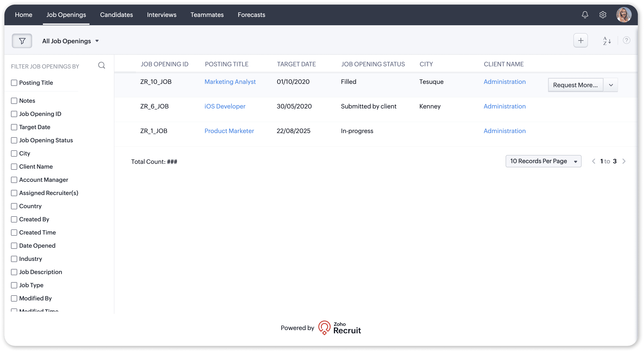Expand arrow next to Request More button
The height and width of the screenshot is (352, 644).
[611, 85]
